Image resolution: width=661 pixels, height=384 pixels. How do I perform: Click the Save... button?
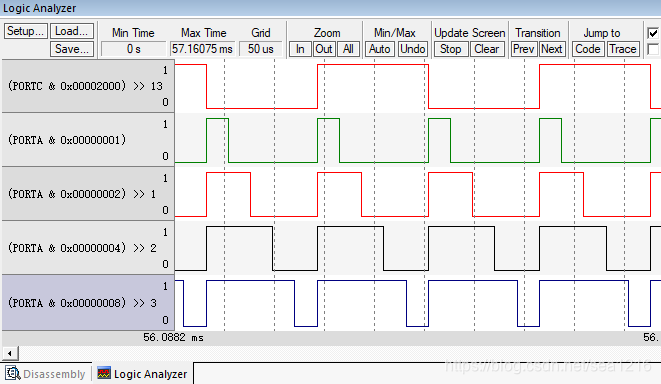click(72, 49)
